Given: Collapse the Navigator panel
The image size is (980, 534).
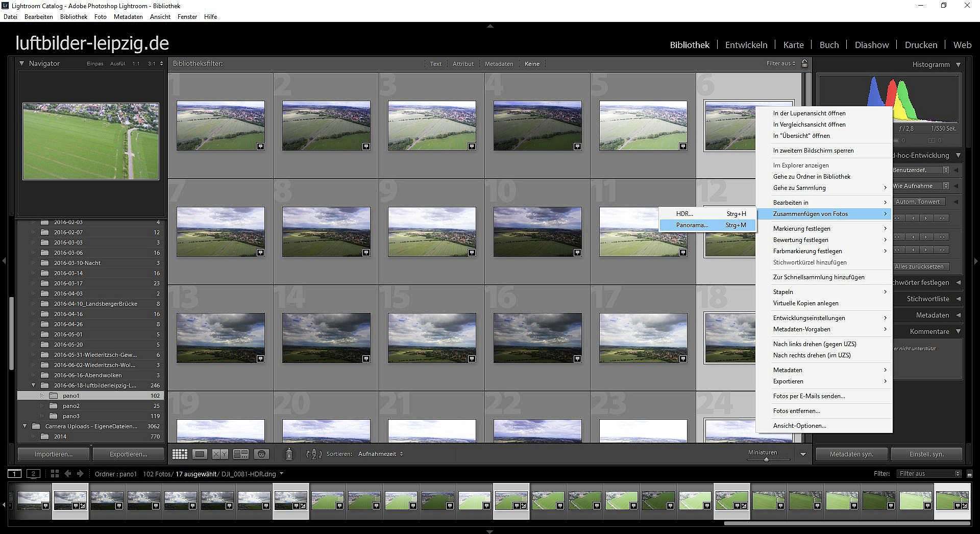Looking at the screenshot, I should point(21,64).
